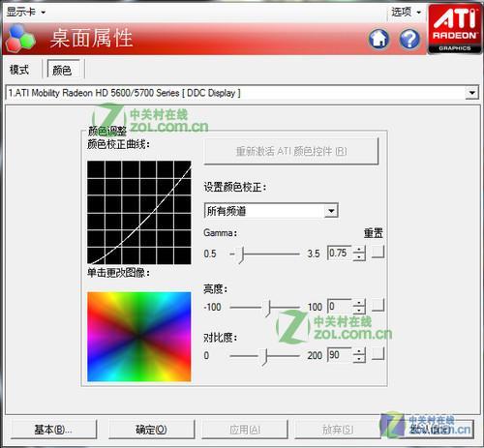Increase contrast with the spinner up arrow
This screenshot has width=484, height=448.
359,351
